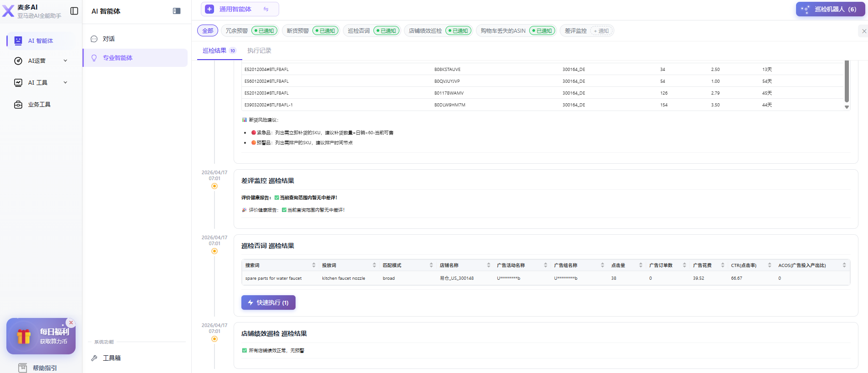The height and width of the screenshot is (373, 868).
Task: Expand the AI运营 menu chevron
Action: (x=65, y=61)
